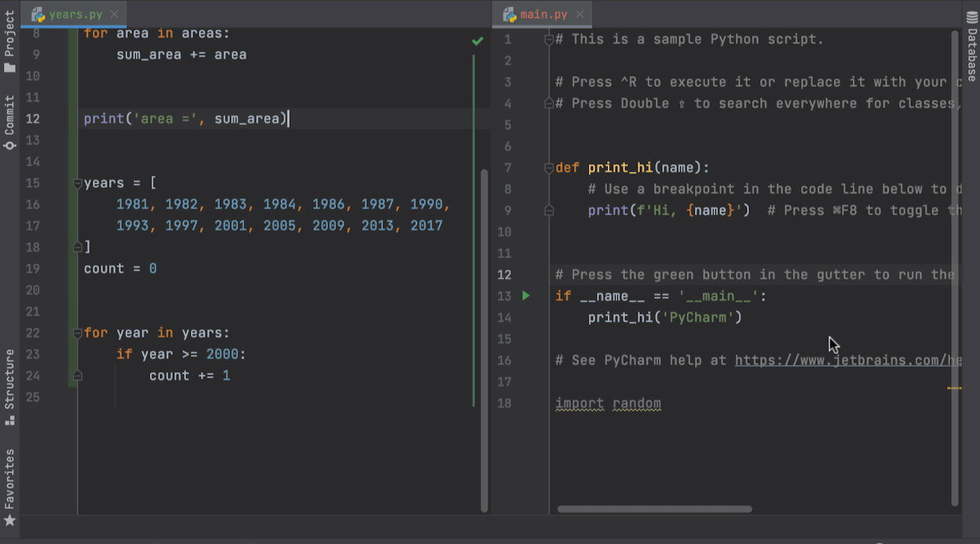The width and height of the screenshot is (980, 544).
Task: Open the jetbrains.com help link
Action: (848, 360)
